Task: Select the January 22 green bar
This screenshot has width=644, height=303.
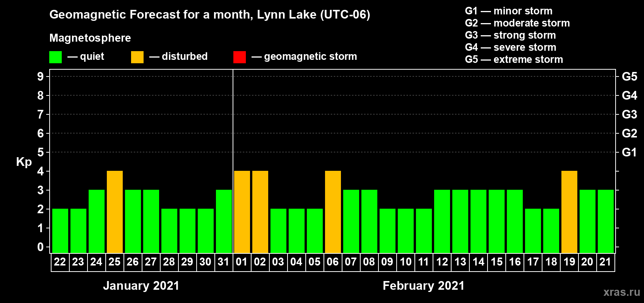Action: (x=60, y=231)
